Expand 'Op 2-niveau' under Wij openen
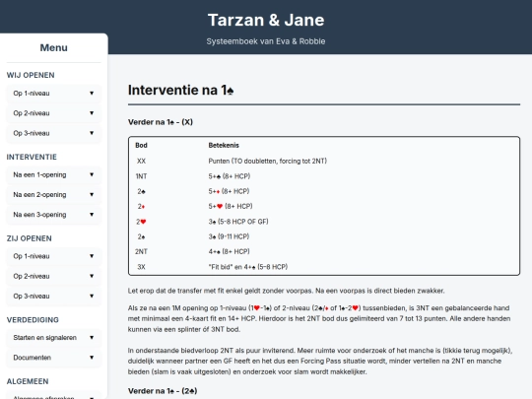Screen dimensions: 532x399 (x=53, y=113)
